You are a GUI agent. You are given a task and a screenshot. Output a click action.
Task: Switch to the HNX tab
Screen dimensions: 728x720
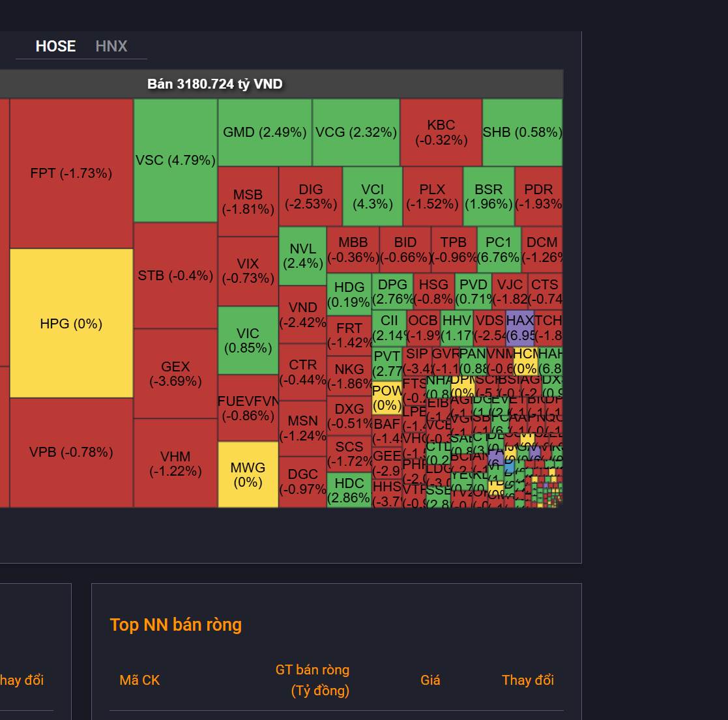point(111,46)
